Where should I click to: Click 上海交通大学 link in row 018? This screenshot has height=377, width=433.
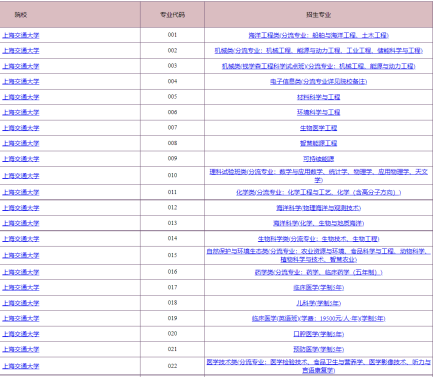coord(21,303)
